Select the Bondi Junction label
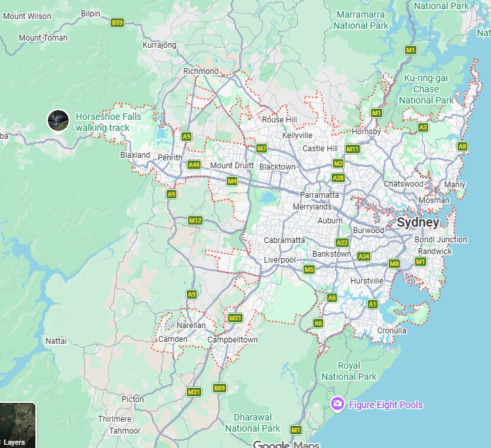Screen dimensions: 491x448 click(x=441, y=240)
